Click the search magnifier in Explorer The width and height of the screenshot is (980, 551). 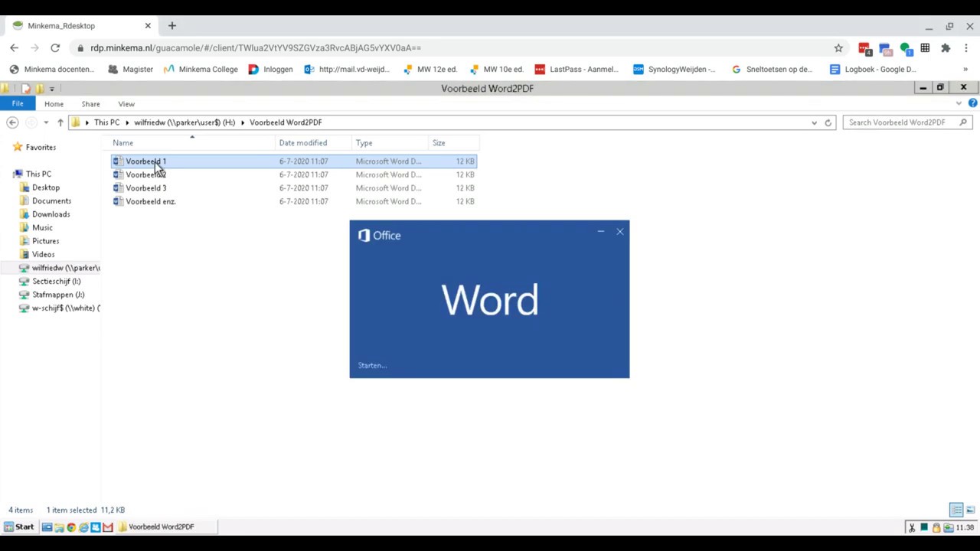tap(963, 122)
